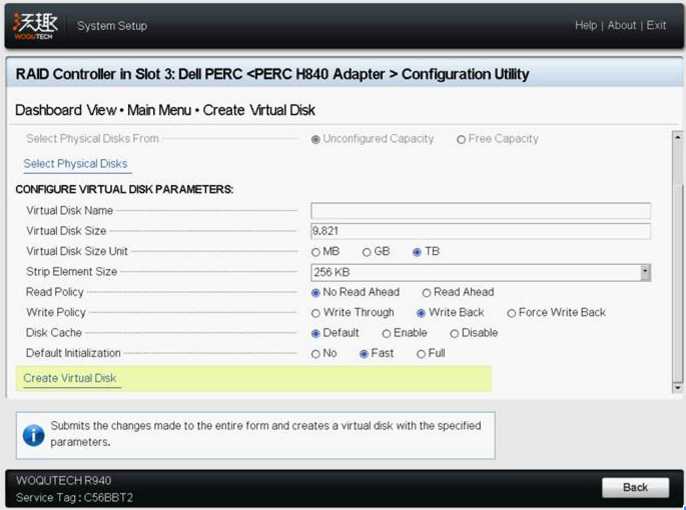686x510 pixels.
Task: Click the CONFIGURE VIRTUAL DISK PARAMETERS heading
Action: [125, 189]
